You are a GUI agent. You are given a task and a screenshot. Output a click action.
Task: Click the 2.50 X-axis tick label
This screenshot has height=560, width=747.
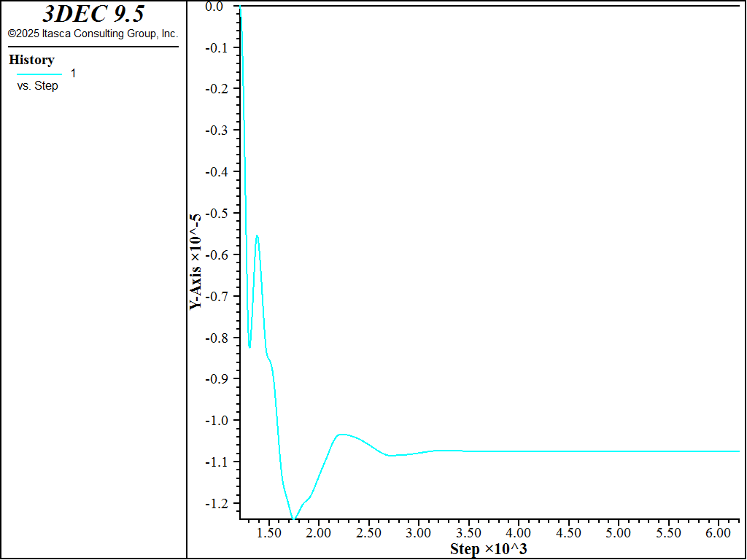point(368,533)
